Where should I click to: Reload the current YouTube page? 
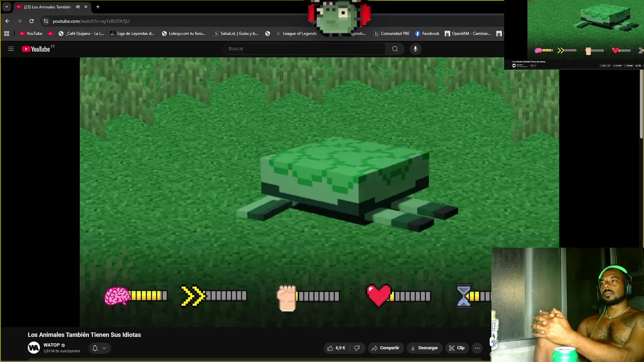(31, 21)
